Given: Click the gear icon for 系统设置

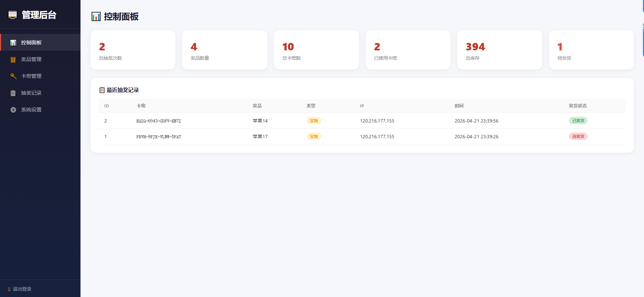Looking at the screenshot, I should click(x=13, y=110).
